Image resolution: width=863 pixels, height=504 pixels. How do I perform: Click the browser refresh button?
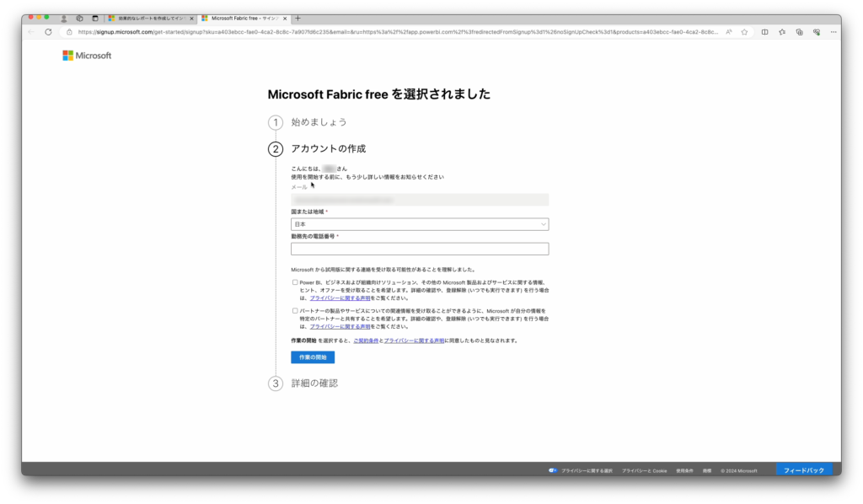48,32
